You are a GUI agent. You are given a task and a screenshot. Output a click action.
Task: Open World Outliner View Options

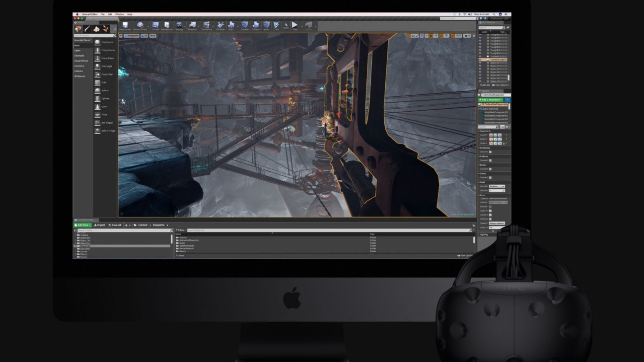500,85
